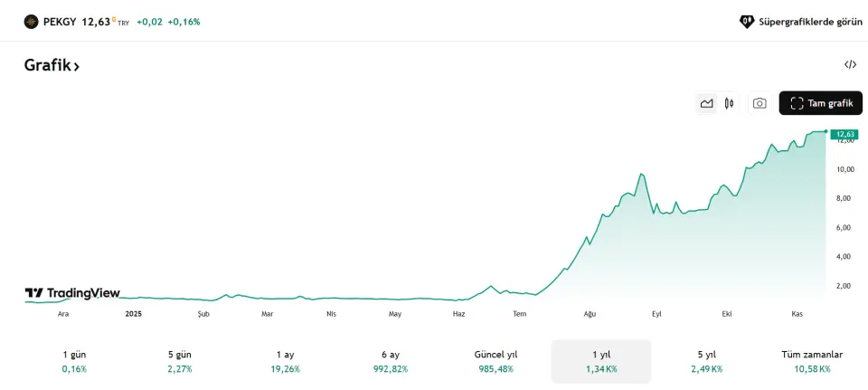Take chart snapshot with camera icon
The image size is (868, 390).
pos(759,103)
